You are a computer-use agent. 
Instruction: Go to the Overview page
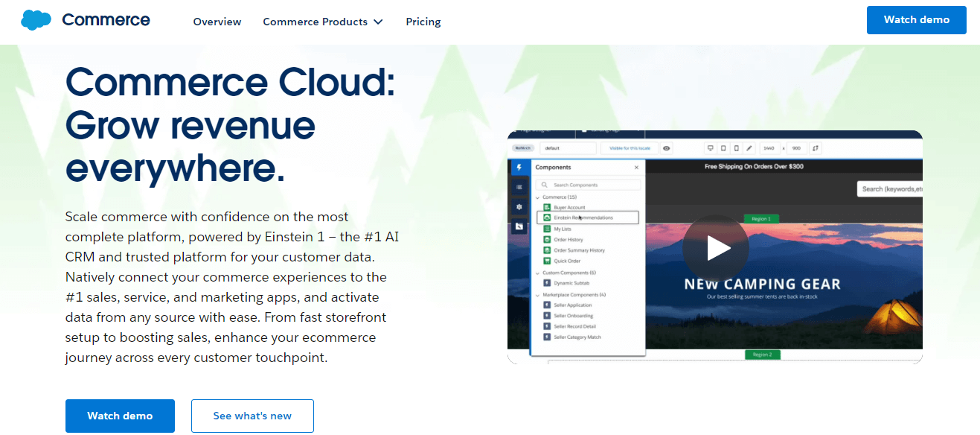pos(217,22)
